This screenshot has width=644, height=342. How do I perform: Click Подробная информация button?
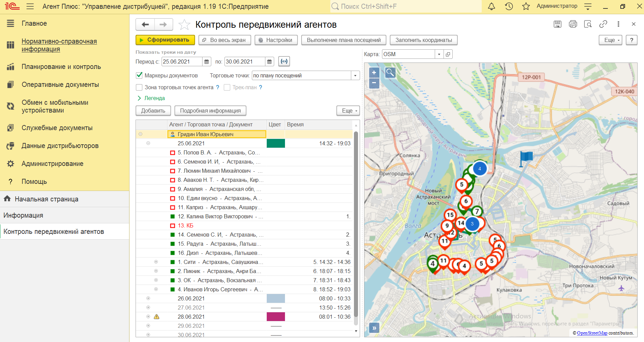click(210, 111)
